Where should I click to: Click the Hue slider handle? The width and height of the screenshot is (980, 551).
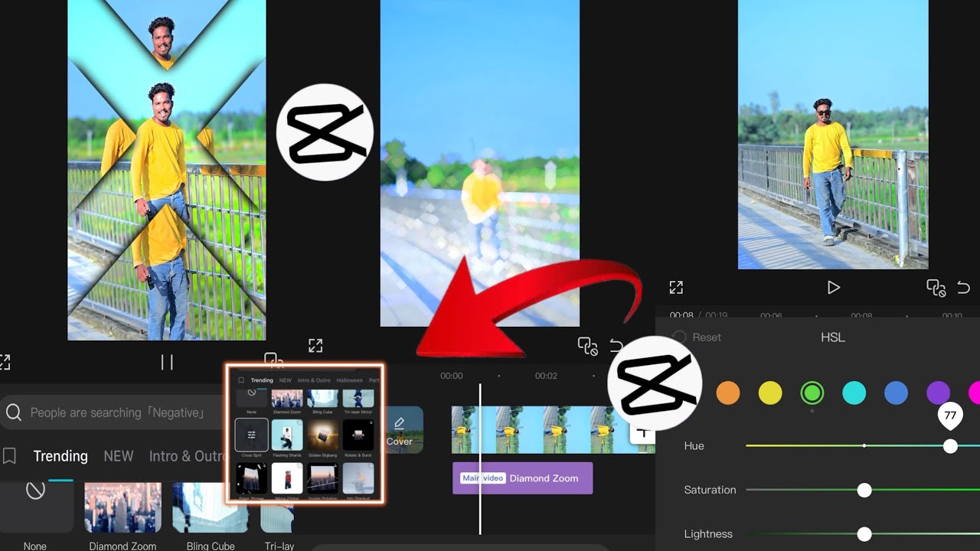[950, 446]
